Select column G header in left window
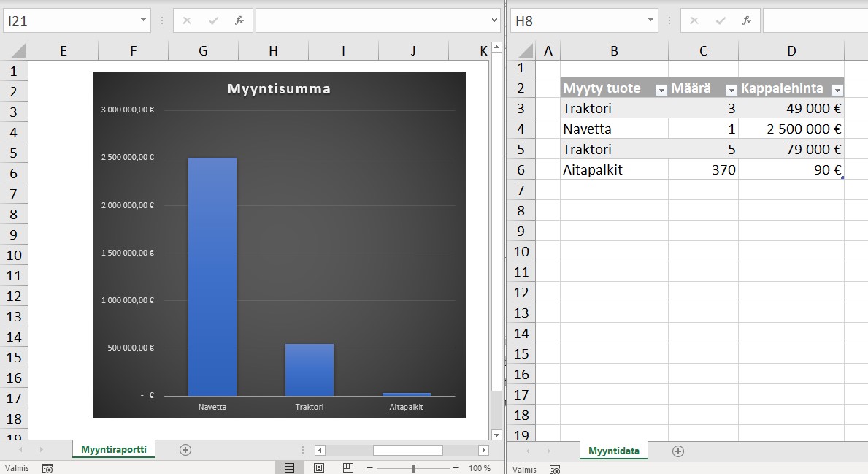The width and height of the screenshot is (868, 474). (x=203, y=51)
